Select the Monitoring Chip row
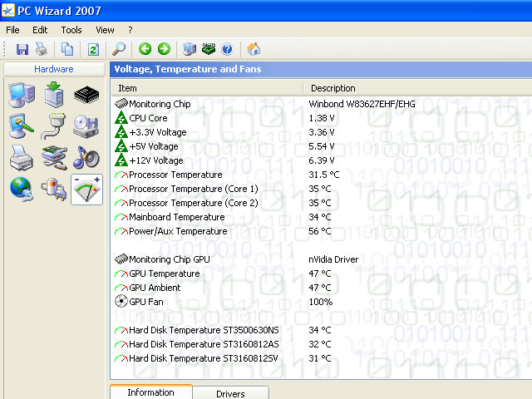532x399 pixels. click(x=322, y=104)
